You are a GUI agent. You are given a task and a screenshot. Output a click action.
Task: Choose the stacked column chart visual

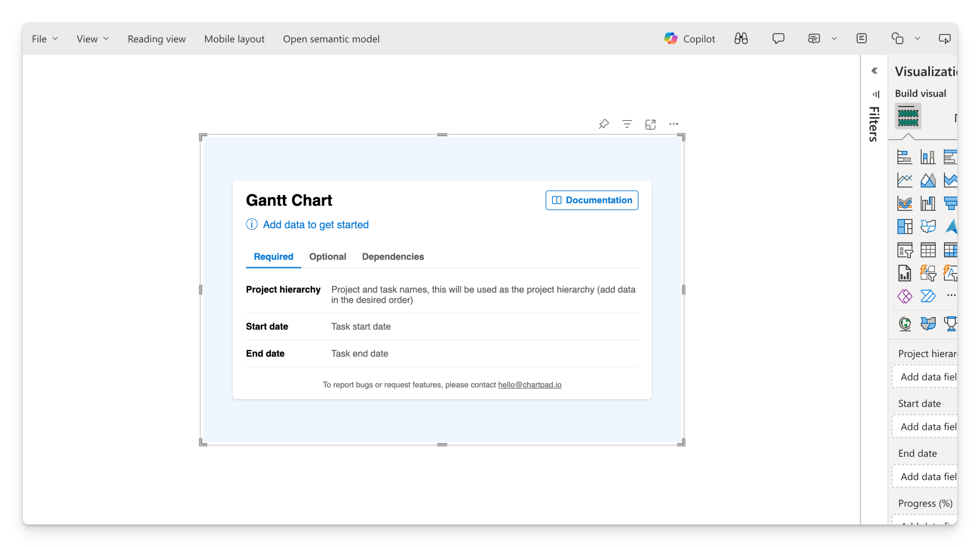[927, 157]
